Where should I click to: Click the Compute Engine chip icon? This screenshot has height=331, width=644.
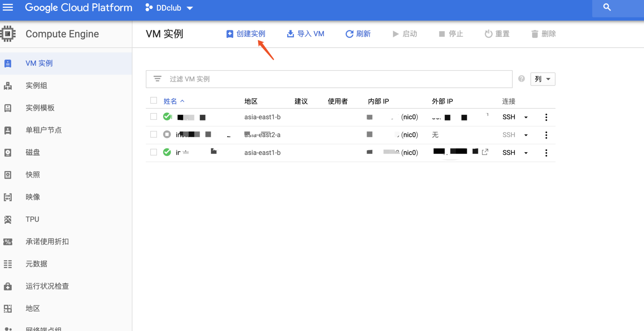[8, 34]
